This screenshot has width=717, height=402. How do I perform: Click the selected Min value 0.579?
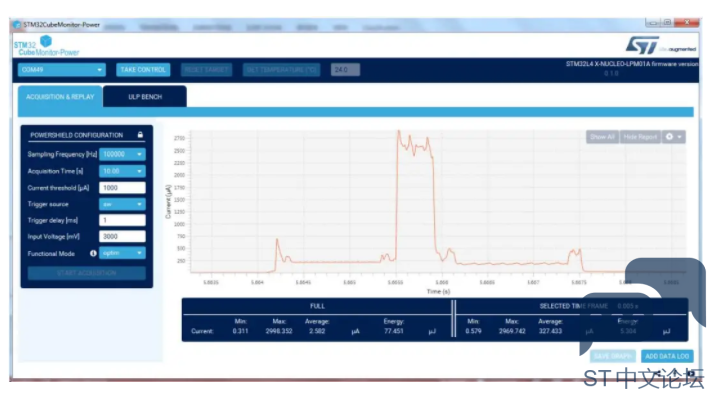pos(473,331)
